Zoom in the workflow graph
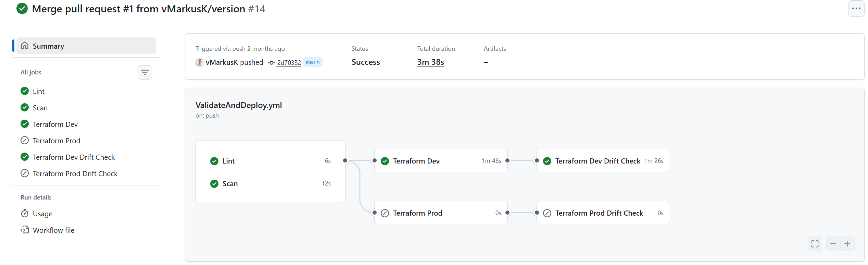The height and width of the screenshot is (265, 868). pos(847,244)
